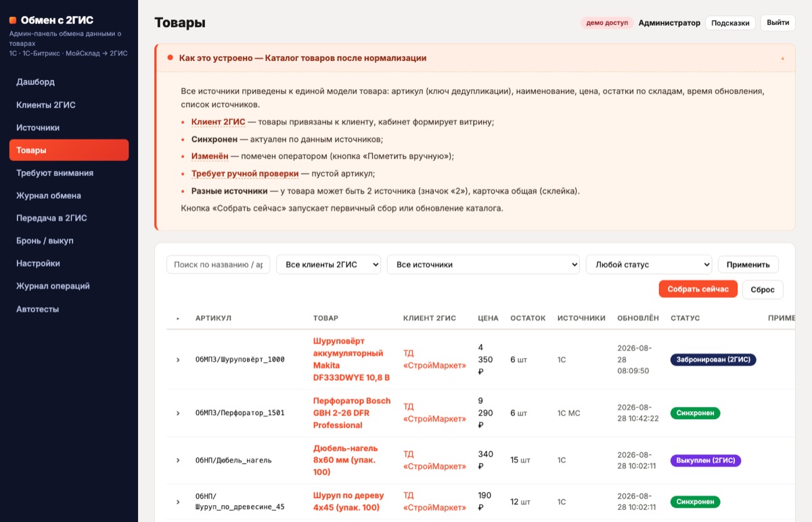
Task: Click the Сброс button
Action: point(763,289)
